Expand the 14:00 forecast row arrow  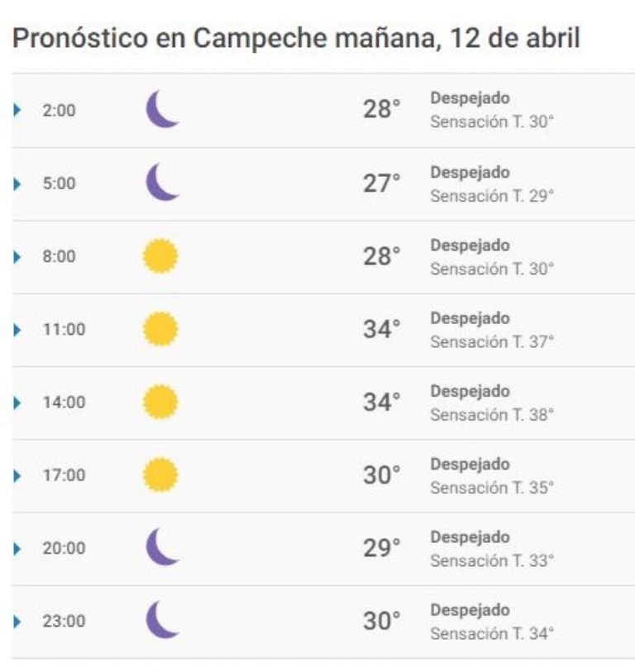point(17,403)
